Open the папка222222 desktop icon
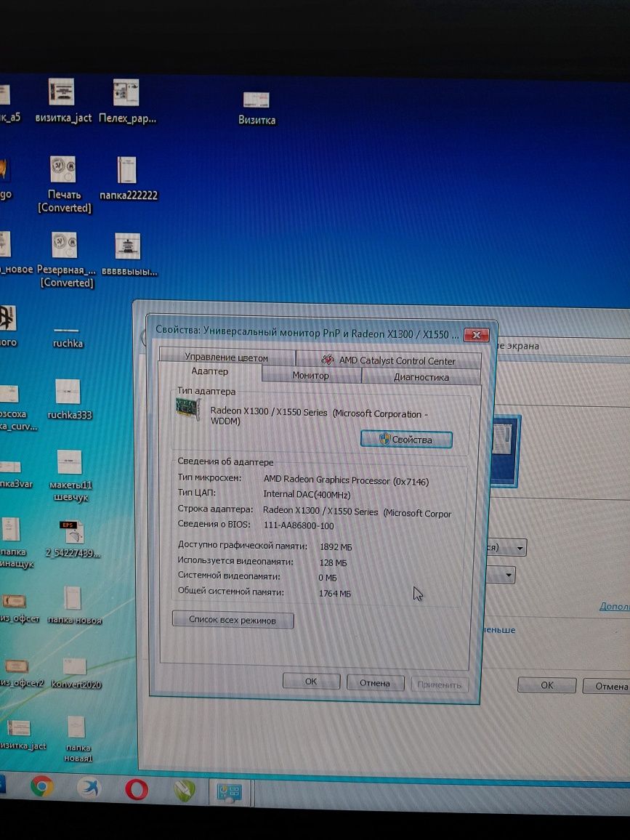 click(128, 179)
